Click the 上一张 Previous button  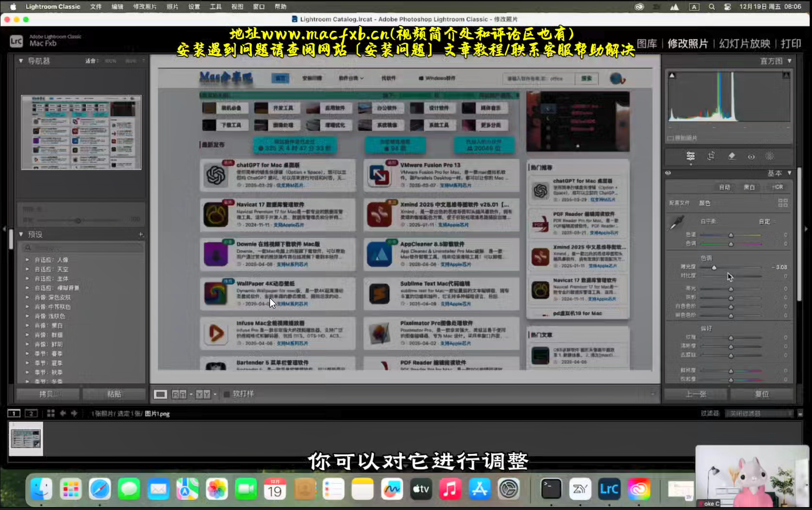(696, 394)
